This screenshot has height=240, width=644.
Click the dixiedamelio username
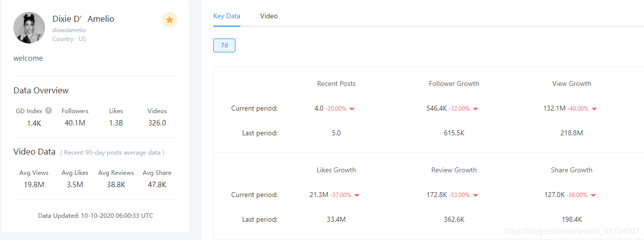(x=69, y=30)
